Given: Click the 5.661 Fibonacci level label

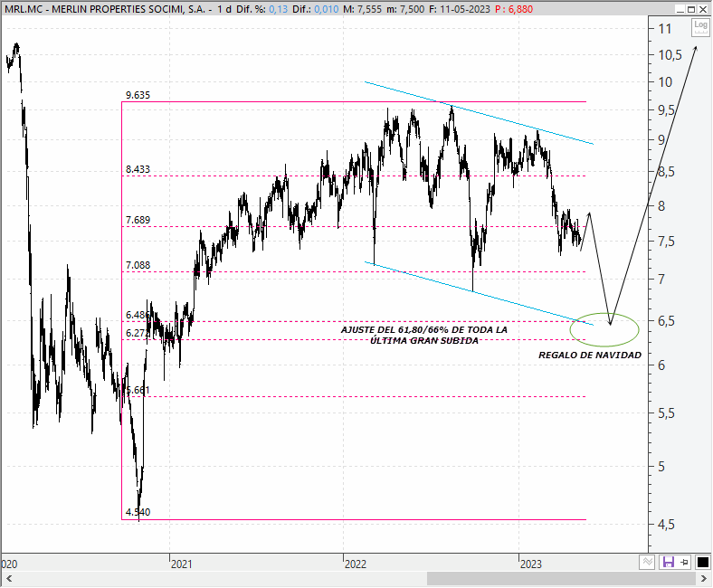Looking at the screenshot, I should [x=138, y=390].
